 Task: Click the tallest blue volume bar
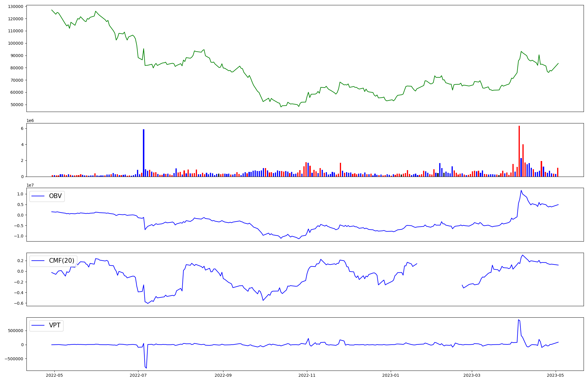(x=143, y=153)
